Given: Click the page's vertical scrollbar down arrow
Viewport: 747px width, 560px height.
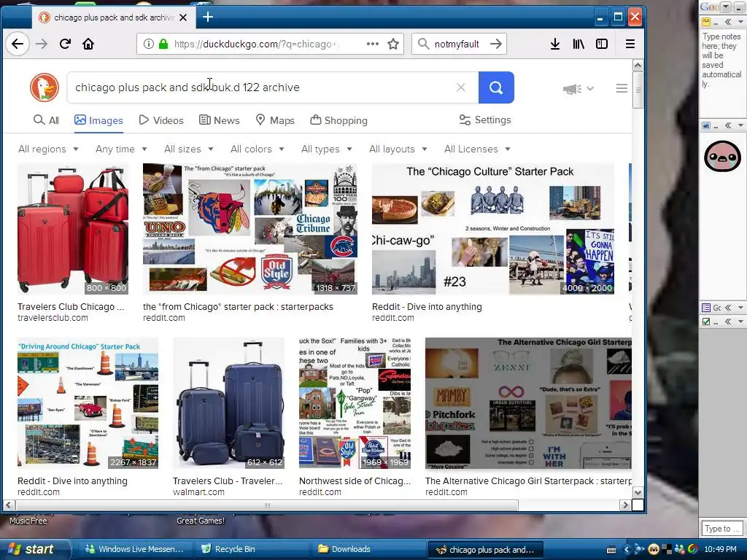Looking at the screenshot, I should [638, 493].
